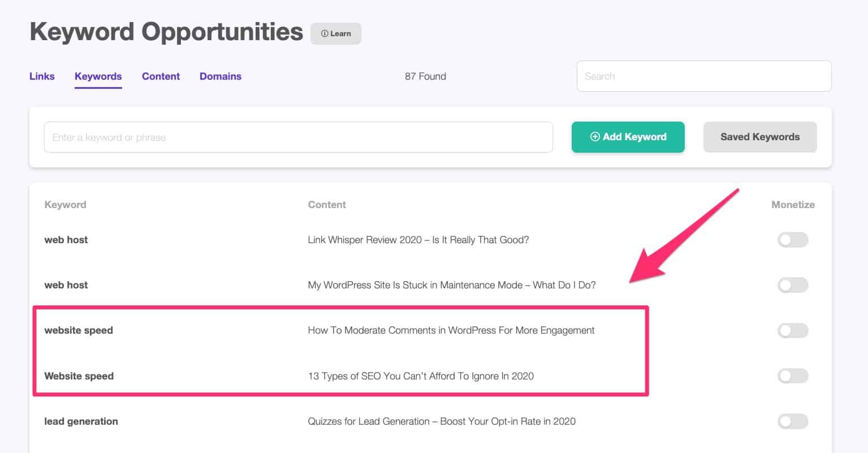Select the Keywords tab
This screenshot has height=453, width=868.
click(x=98, y=76)
